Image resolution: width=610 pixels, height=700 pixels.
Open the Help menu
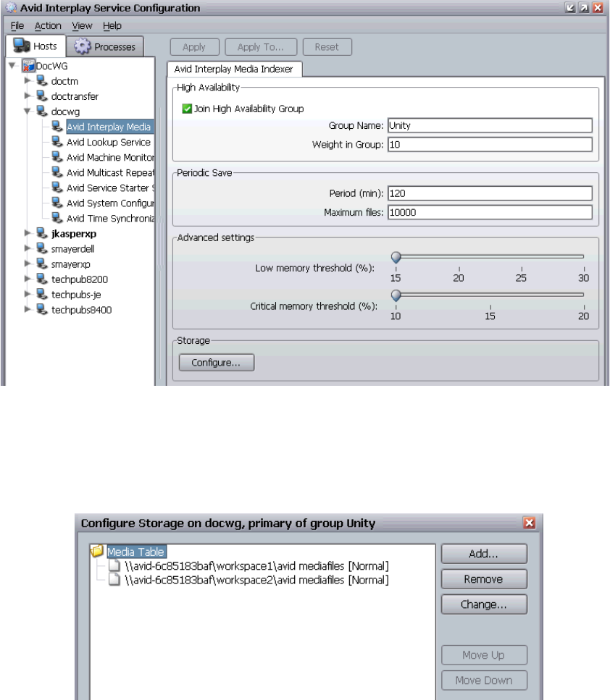[112, 26]
